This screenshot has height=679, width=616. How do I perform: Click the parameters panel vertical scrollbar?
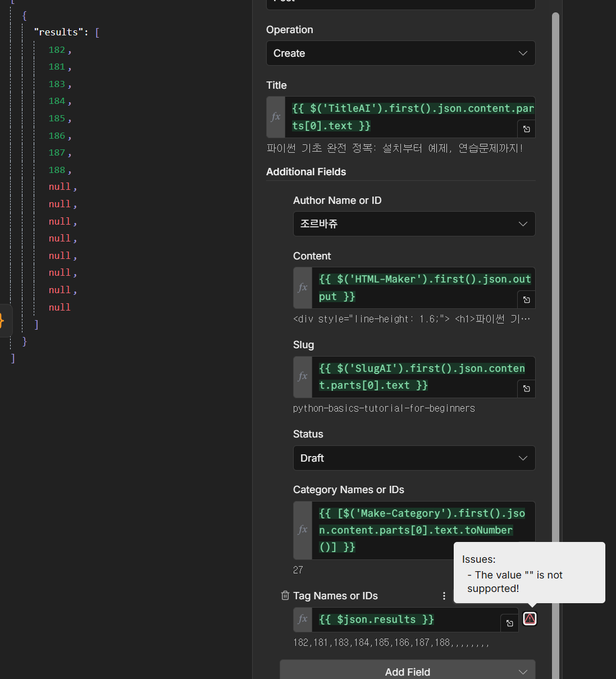pos(555,281)
